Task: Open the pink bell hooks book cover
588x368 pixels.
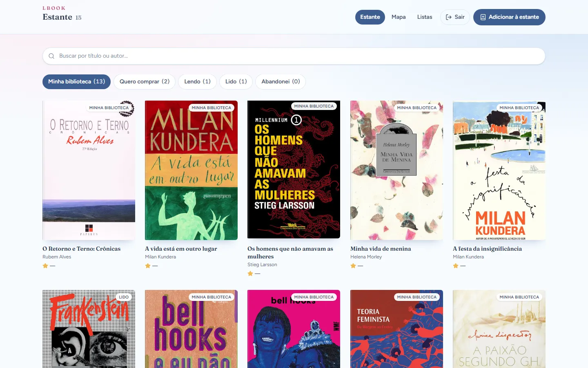Action: tap(294, 329)
